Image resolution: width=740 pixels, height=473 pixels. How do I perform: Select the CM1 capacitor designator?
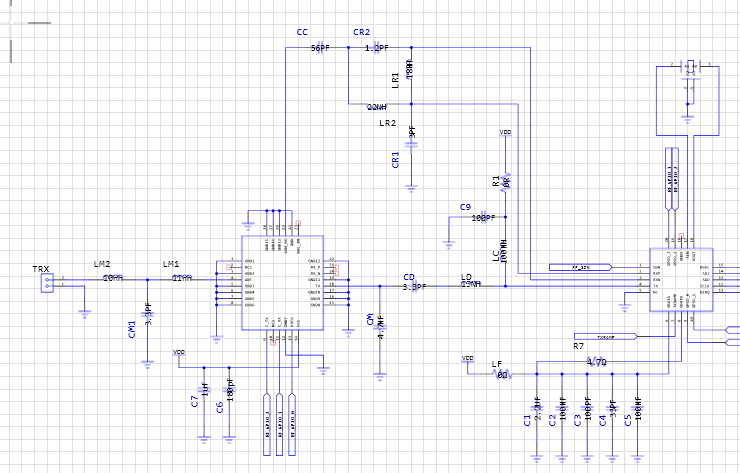(x=132, y=329)
